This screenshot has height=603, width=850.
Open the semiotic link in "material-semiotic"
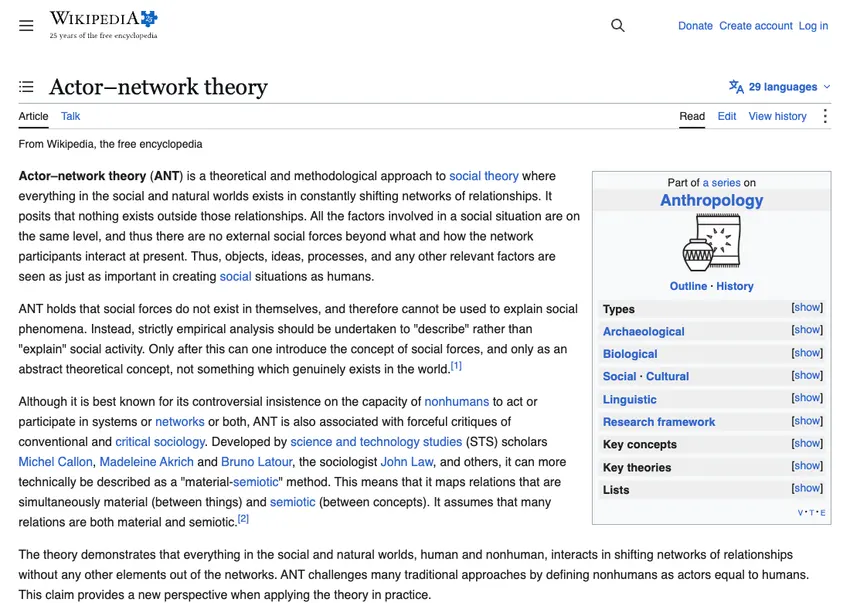(x=255, y=482)
